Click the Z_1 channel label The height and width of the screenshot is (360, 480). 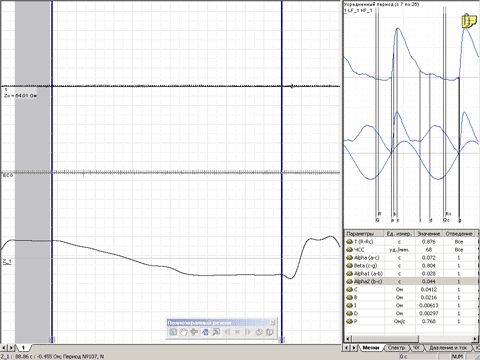8,262
